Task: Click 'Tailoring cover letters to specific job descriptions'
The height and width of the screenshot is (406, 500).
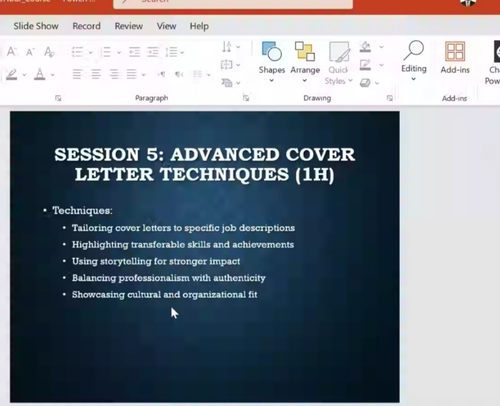Action: [x=183, y=228]
